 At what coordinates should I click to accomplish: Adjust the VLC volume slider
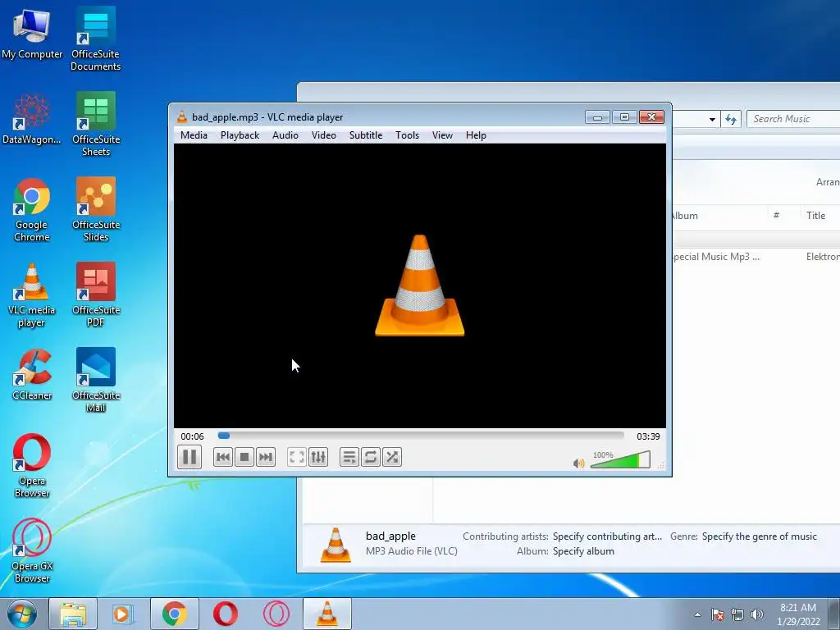pyautogui.click(x=620, y=460)
